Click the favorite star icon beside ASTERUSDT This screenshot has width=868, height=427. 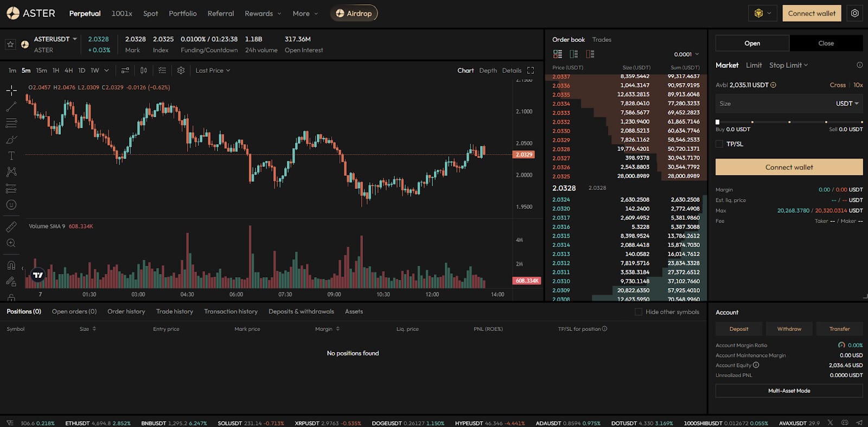click(10, 44)
